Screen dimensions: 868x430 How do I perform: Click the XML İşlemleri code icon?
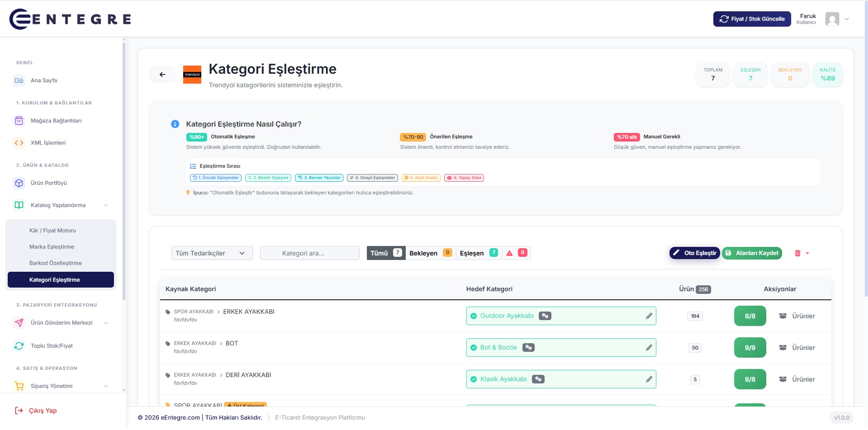[19, 143]
